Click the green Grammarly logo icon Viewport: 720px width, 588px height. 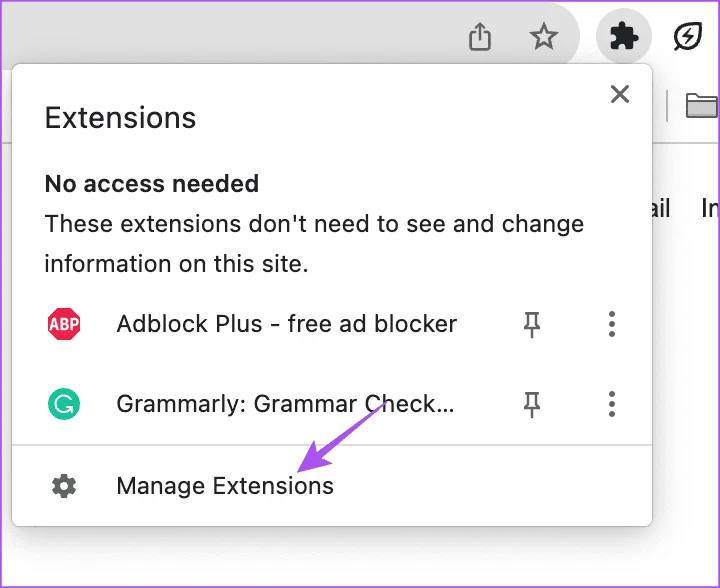(x=64, y=404)
